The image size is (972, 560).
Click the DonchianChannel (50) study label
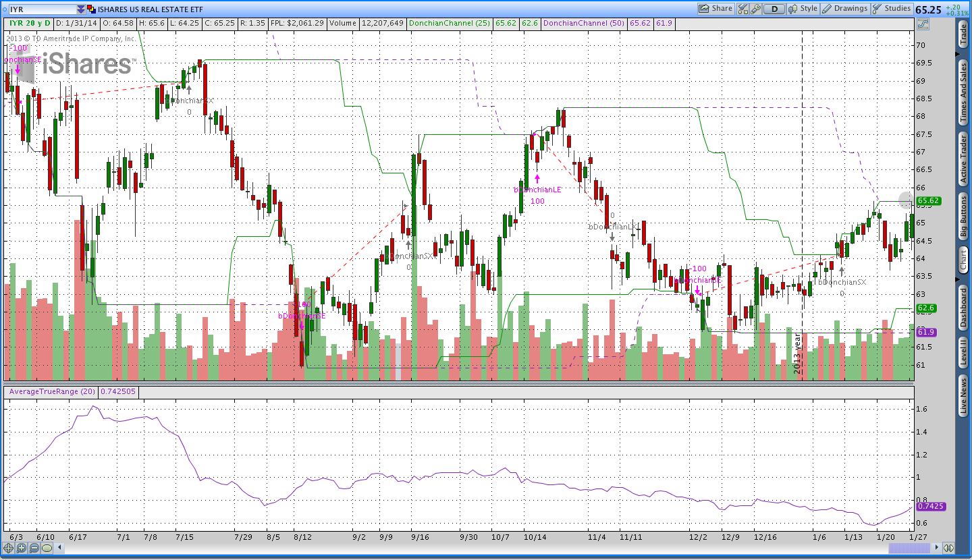tap(584, 24)
